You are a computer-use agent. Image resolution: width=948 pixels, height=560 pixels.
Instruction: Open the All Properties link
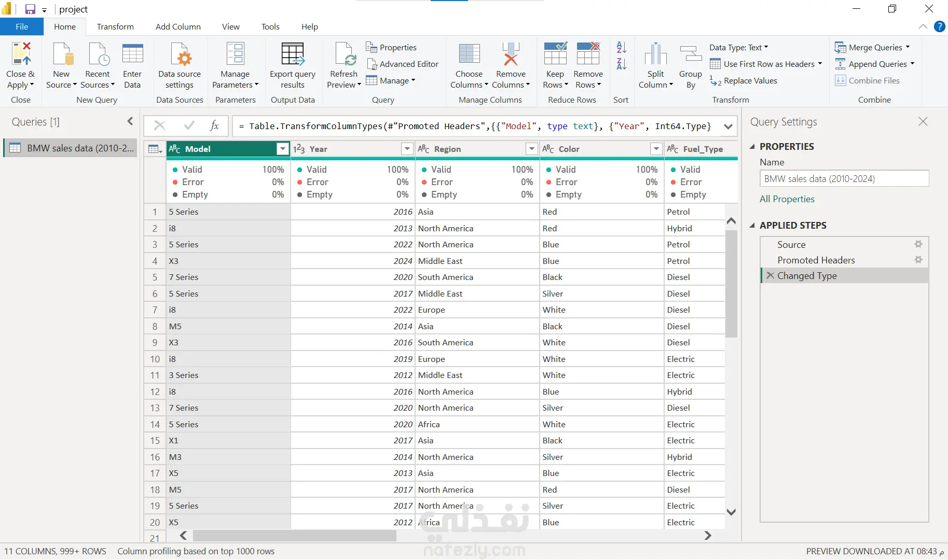point(787,199)
